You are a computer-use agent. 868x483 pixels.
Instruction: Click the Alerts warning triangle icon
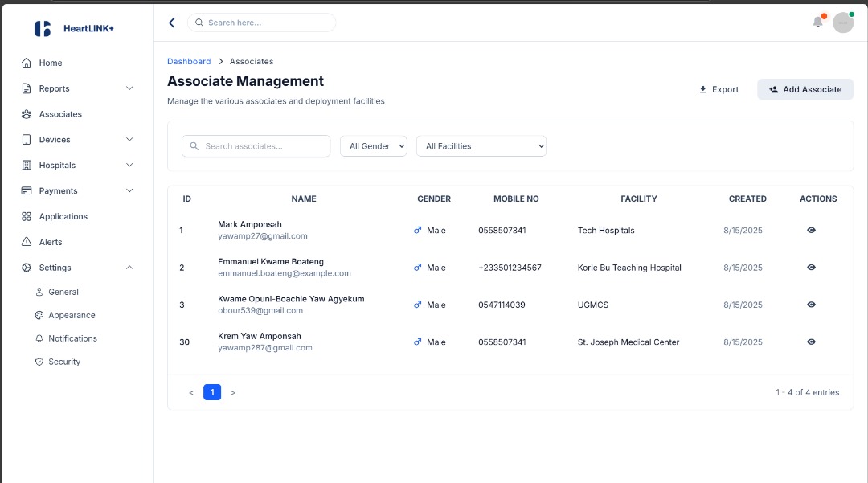pyautogui.click(x=27, y=242)
